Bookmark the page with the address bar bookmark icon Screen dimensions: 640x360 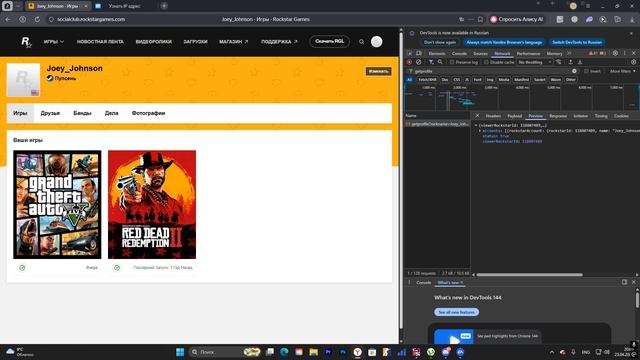click(480, 19)
